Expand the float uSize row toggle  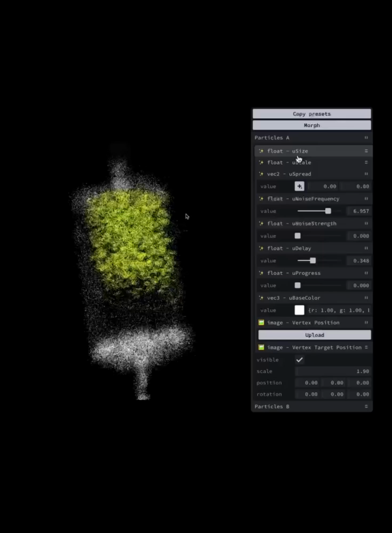[366, 151]
